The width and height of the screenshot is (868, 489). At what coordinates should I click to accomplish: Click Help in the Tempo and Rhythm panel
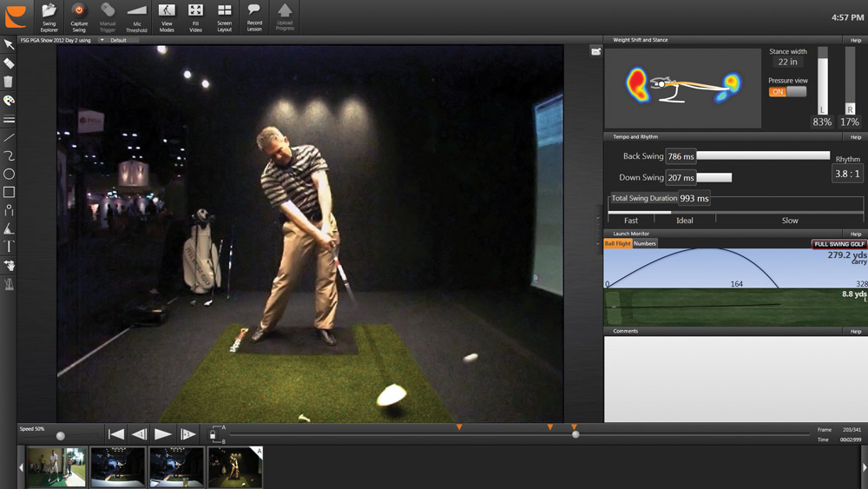coord(856,137)
